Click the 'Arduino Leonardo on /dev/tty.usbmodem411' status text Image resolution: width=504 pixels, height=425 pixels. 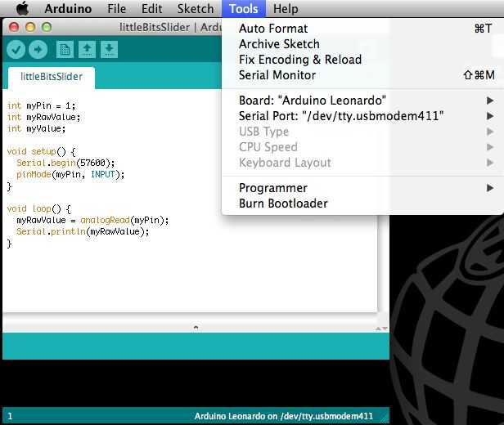click(283, 416)
